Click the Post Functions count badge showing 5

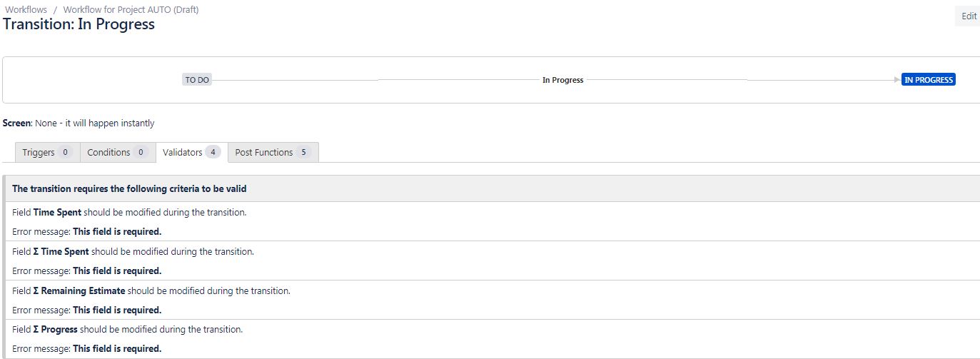tap(303, 152)
